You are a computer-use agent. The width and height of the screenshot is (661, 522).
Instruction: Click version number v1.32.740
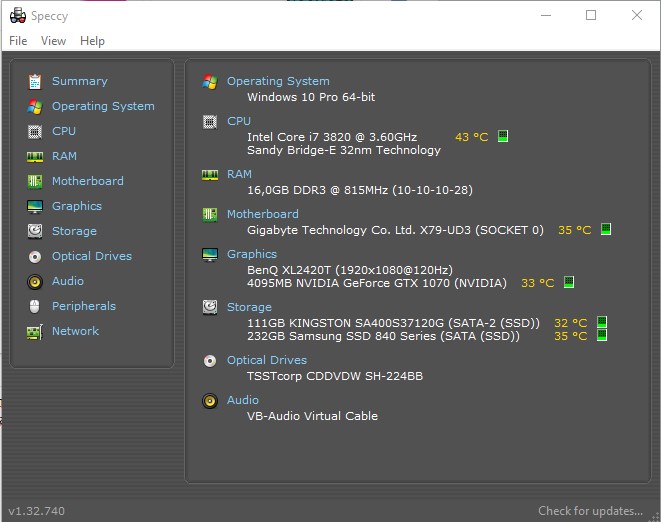37,511
